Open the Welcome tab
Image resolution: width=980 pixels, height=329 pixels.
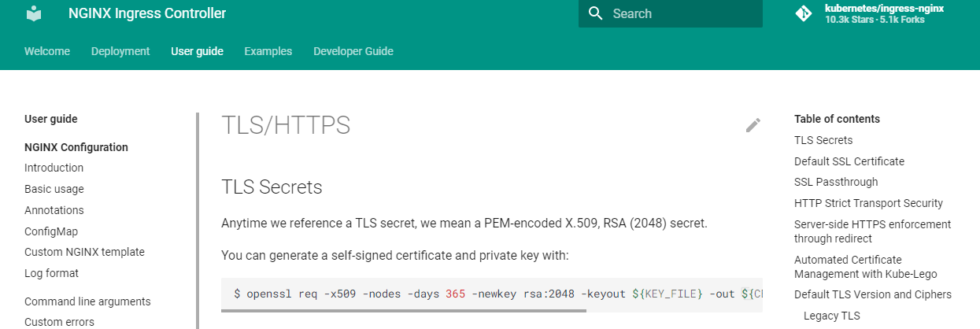tap(47, 51)
